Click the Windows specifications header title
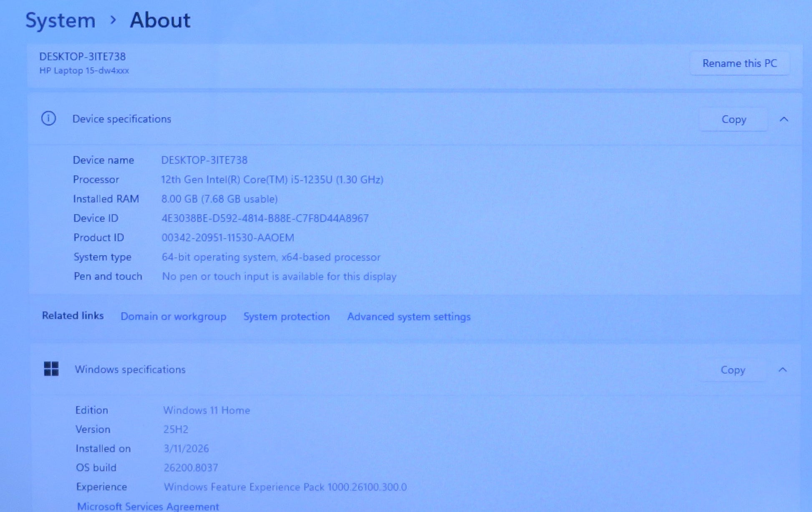812x512 pixels. point(130,369)
